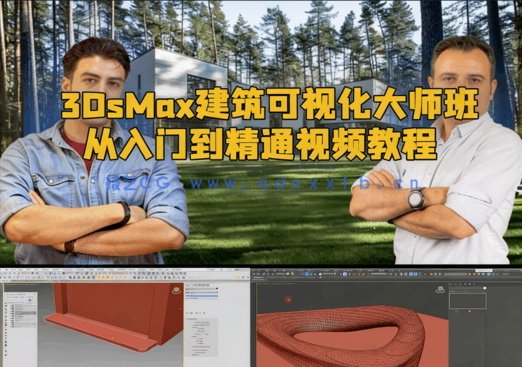The height and width of the screenshot is (367, 522).
Task: Open the black object color swatch in the light window
Action: tap(216, 289)
